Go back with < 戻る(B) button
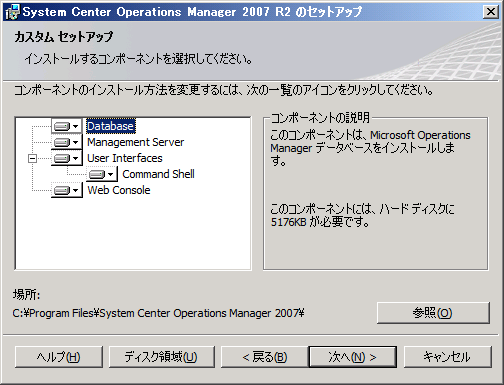 [x=265, y=357]
